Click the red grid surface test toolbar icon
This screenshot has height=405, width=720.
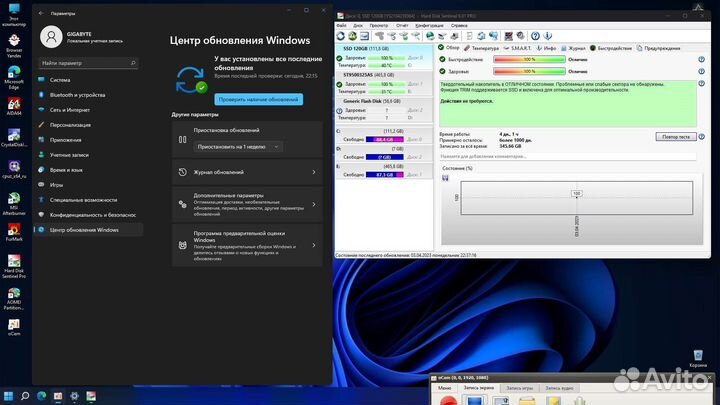[508, 36]
